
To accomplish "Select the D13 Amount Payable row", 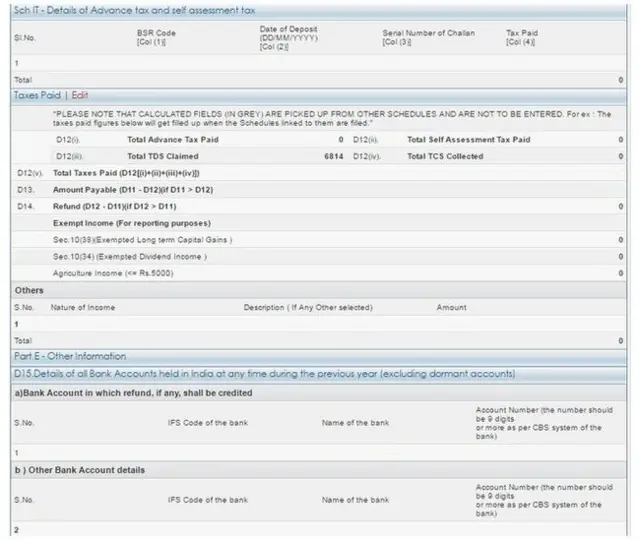I will pyautogui.click(x=318, y=190).
